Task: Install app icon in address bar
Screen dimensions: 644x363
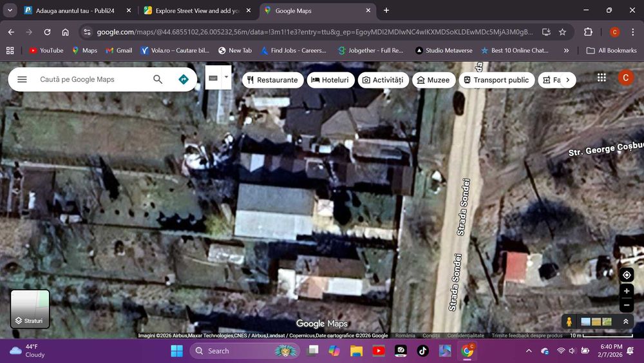Action: click(546, 32)
